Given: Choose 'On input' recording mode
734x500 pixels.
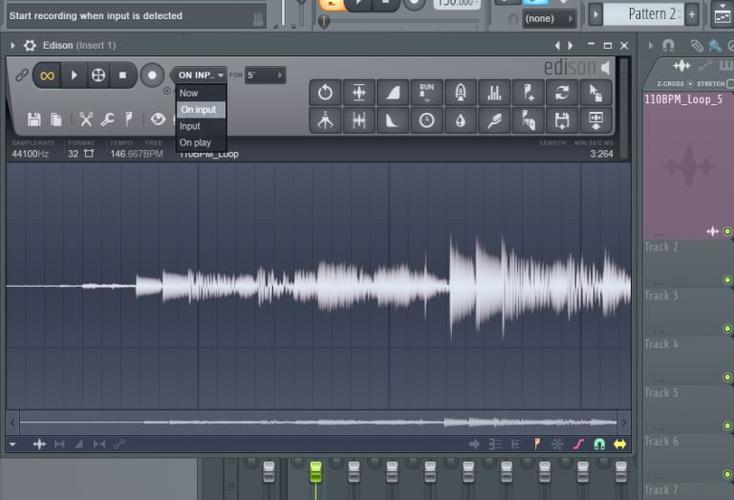Looking at the screenshot, I should pyautogui.click(x=200, y=110).
